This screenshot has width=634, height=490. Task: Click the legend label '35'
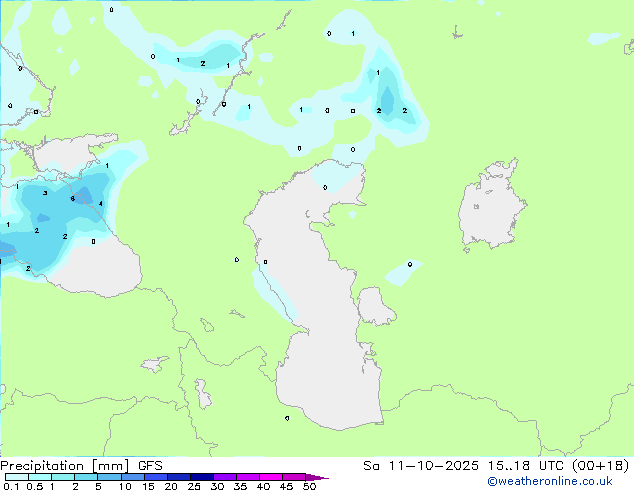pyautogui.click(x=240, y=486)
